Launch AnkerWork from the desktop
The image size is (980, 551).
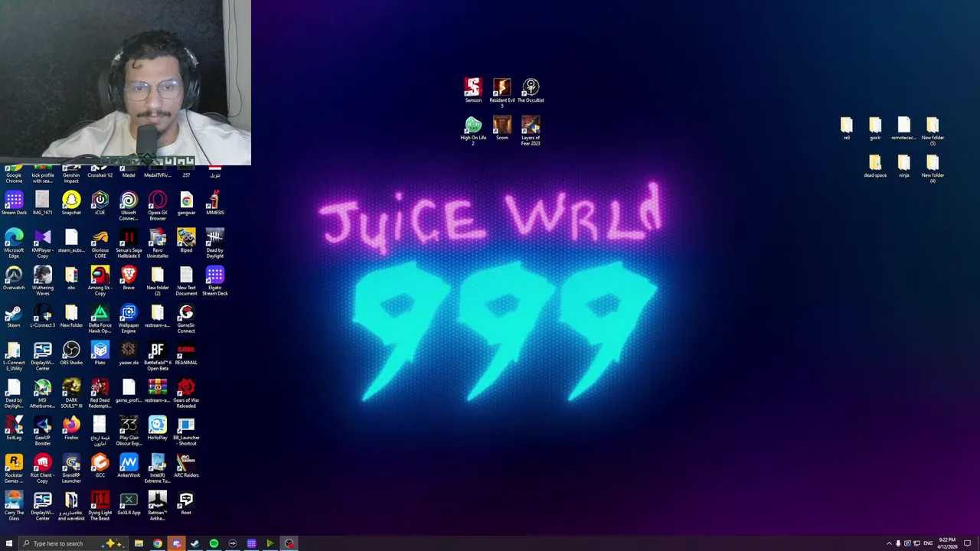point(129,464)
